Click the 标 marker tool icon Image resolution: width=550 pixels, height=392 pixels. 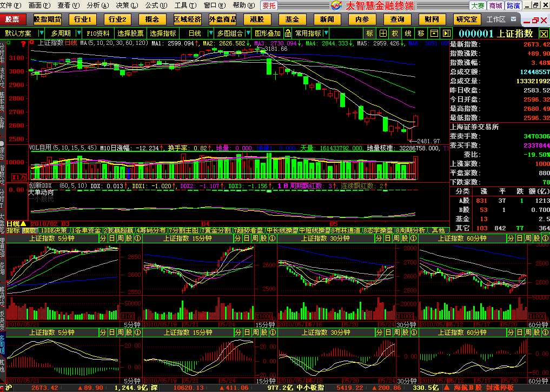(x=370, y=34)
